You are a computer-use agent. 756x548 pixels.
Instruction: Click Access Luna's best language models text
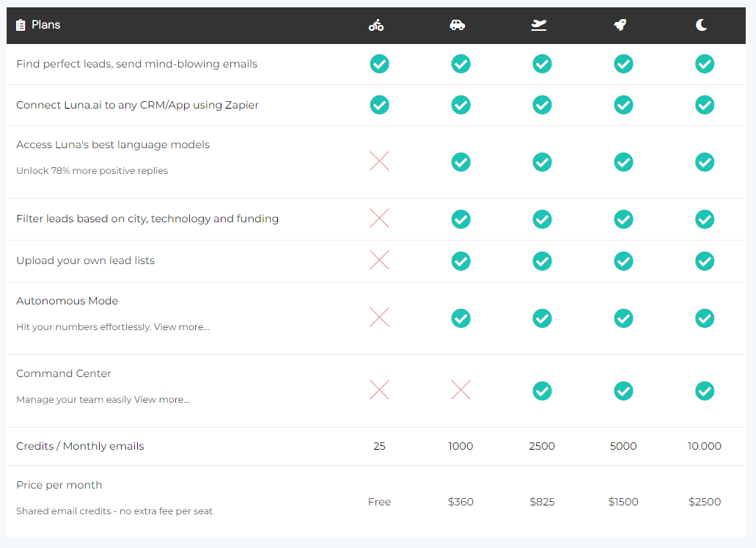(x=113, y=145)
